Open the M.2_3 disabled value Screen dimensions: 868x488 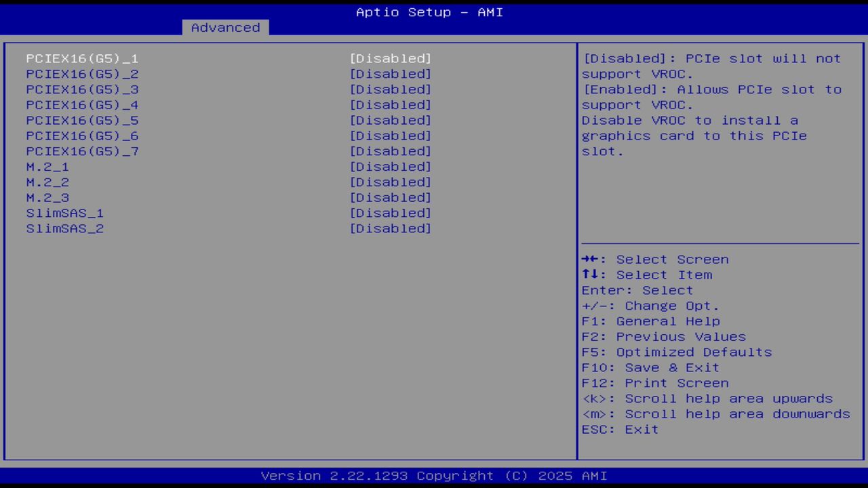tap(391, 197)
